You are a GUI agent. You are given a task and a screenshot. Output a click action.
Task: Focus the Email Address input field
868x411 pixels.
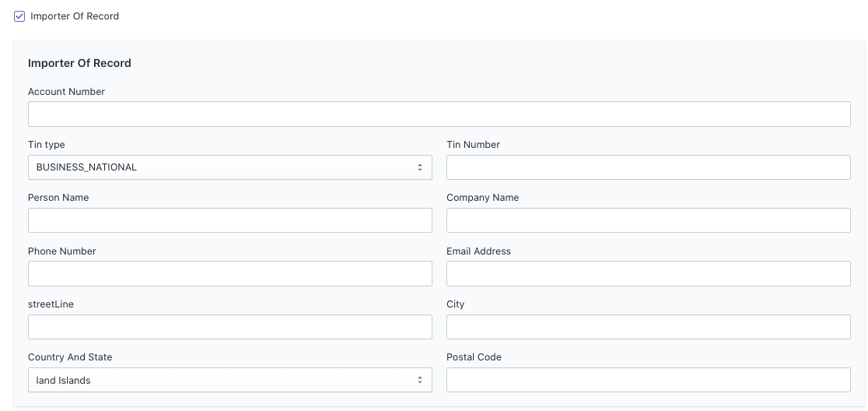point(648,274)
